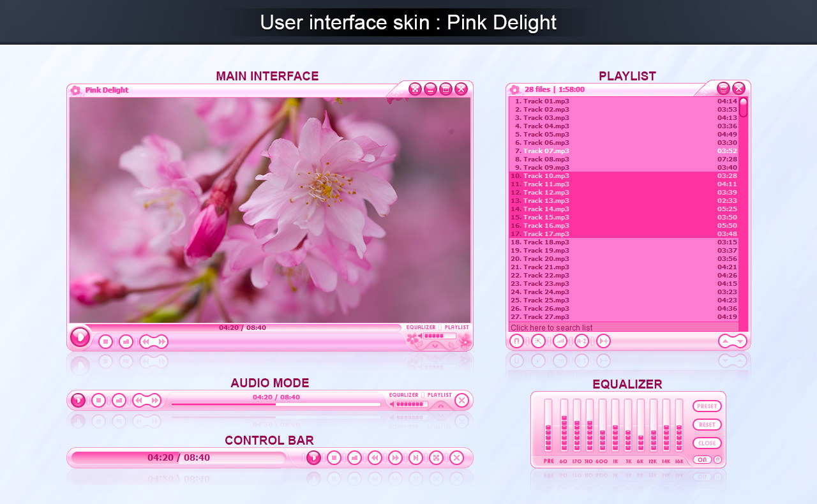The image size is (817, 504).
Task: Switch to PLAYLIST in audio mode bar
Action: (x=440, y=395)
